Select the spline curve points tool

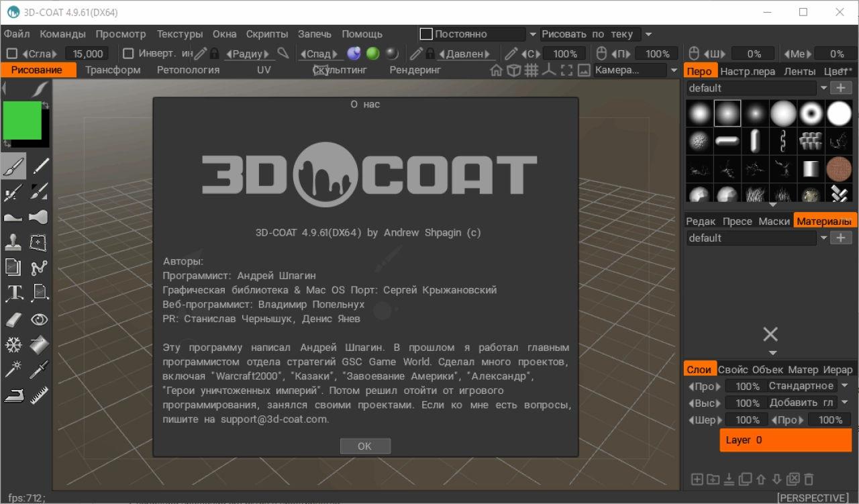coord(40,268)
